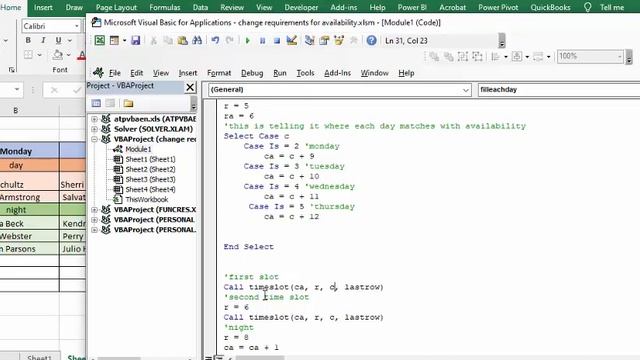The width and height of the screenshot is (640, 360).
Task: Open the VBA Format menu
Action: [x=219, y=73]
